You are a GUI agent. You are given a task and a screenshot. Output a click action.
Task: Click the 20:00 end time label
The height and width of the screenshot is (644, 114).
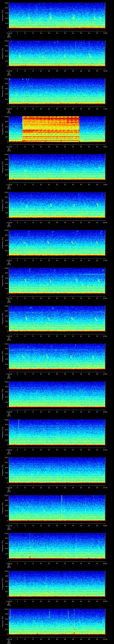click(105, 223)
